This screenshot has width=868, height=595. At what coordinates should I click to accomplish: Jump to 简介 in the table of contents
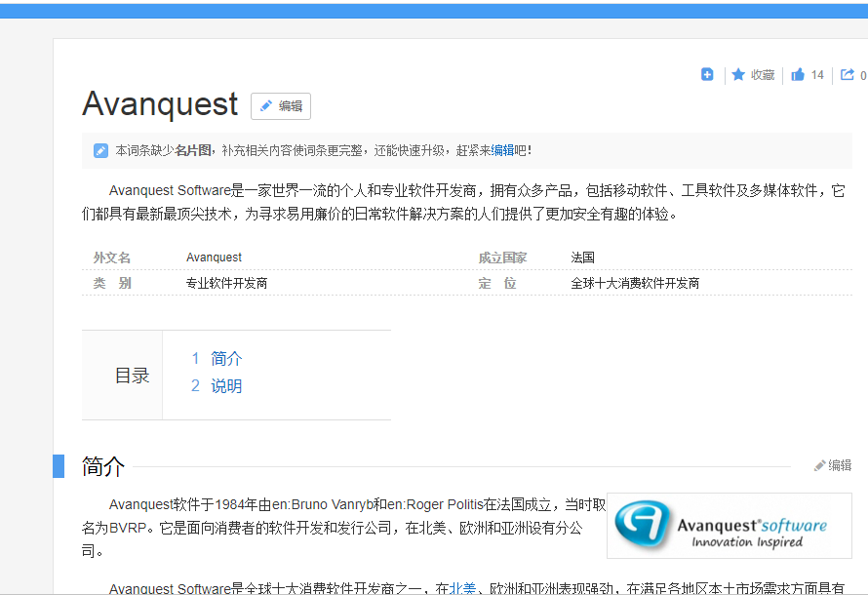point(226,359)
